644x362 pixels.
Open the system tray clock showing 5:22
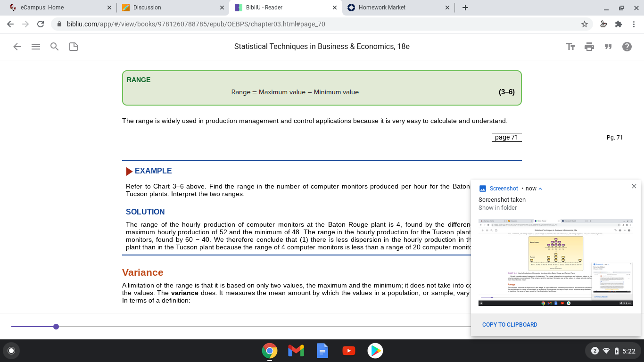click(629, 351)
